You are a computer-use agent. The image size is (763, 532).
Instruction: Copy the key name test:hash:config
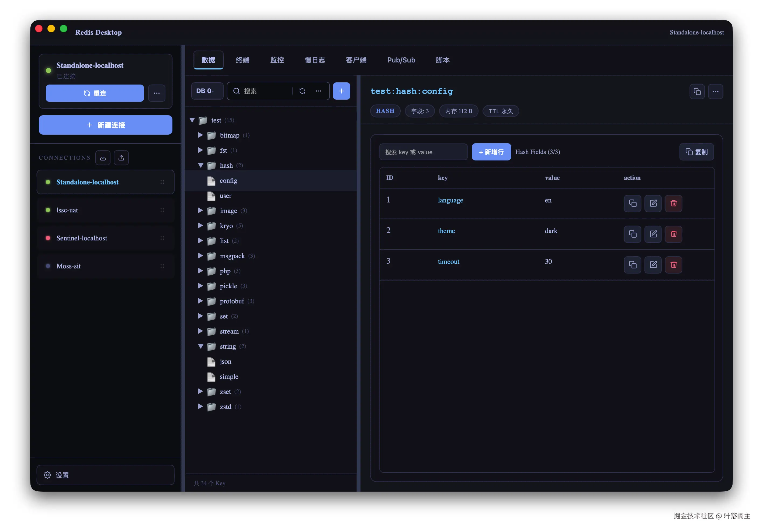click(x=697, y=91)
